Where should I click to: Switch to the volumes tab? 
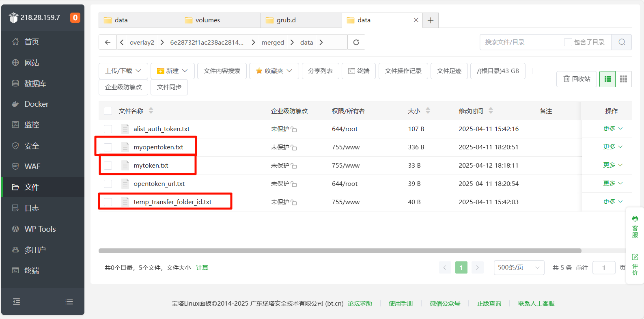coord(220,20)
